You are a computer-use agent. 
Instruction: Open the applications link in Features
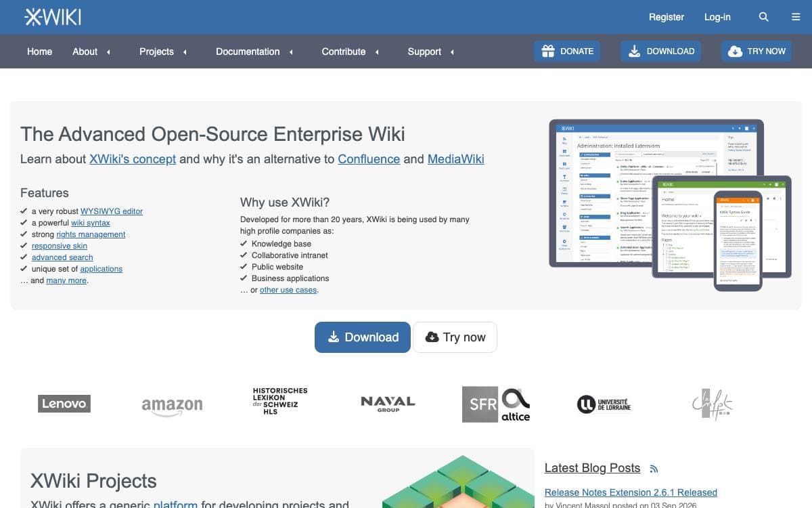pos(101,269)
